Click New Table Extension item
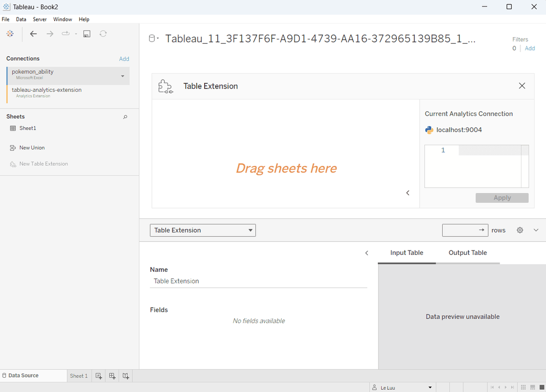Screen dimensions: 546x392 click(39, 164)
